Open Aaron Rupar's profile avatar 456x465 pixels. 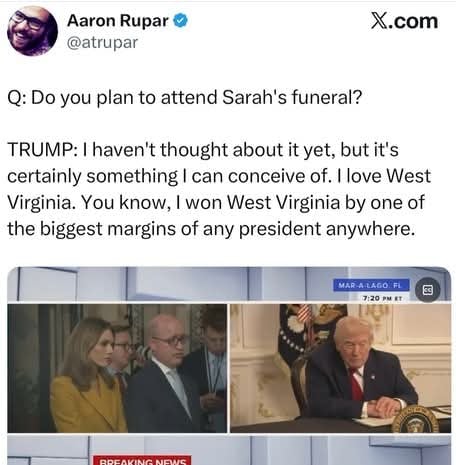(33, 31)
